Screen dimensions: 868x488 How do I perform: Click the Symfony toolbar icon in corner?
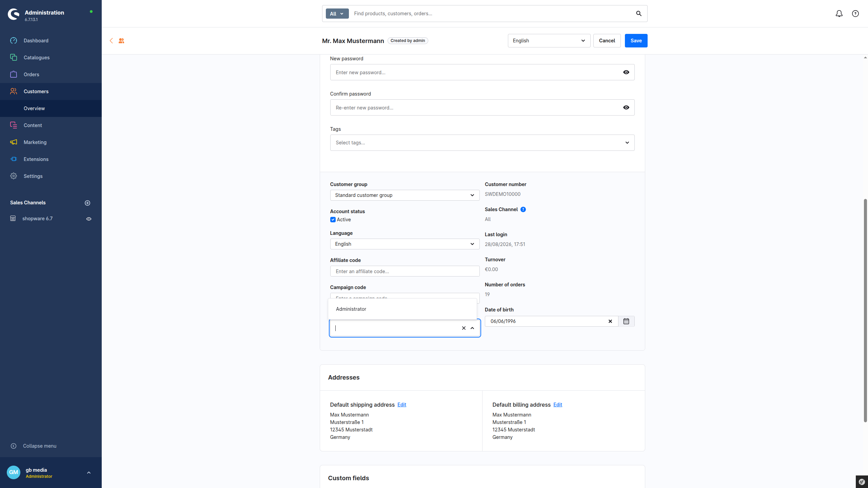pos(862,482)
